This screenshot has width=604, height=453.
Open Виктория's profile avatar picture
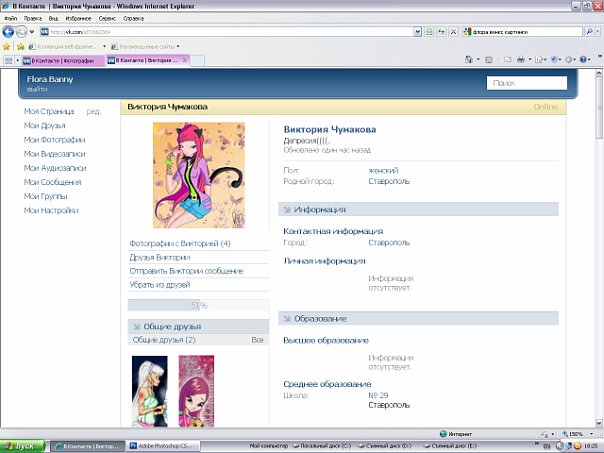(x=198, y=176)
